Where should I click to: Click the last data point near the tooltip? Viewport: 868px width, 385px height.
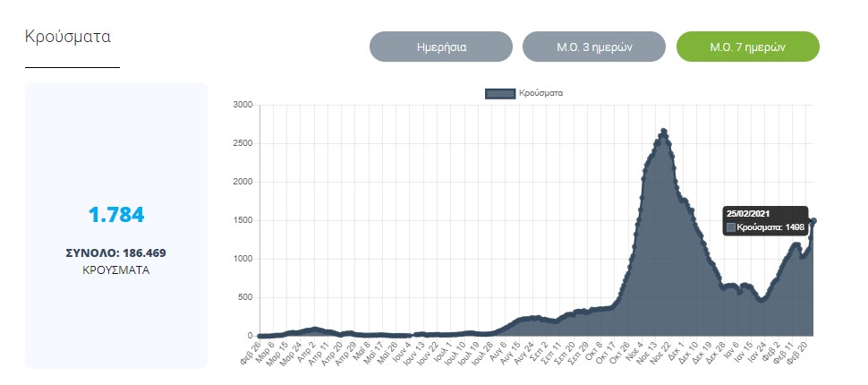click(x=813, y=221)
